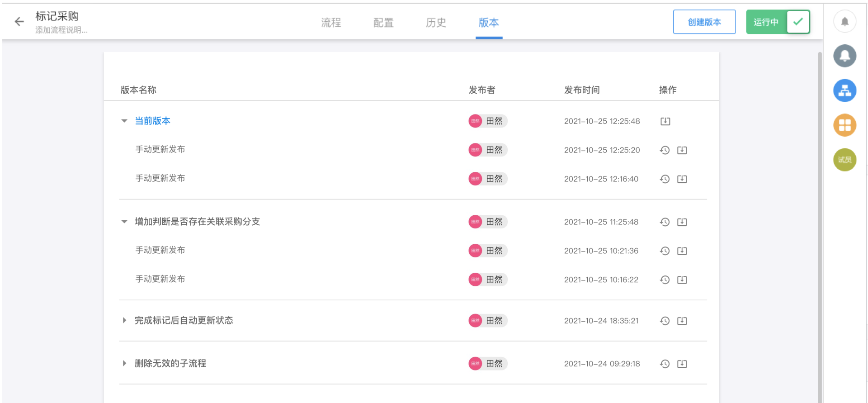Switch to the 历史 tab
The image size is (868, 403).
436,23
